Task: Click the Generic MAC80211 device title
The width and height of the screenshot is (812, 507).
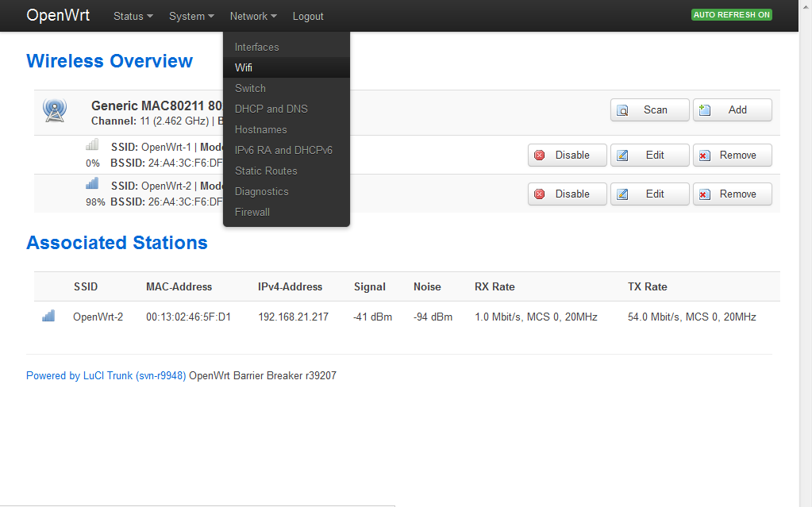Action: pos(157,106)
